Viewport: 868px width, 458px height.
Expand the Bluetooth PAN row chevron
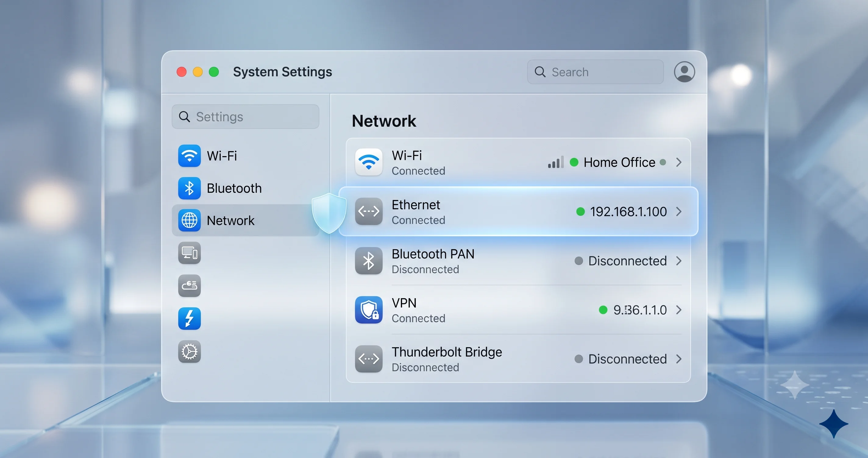click(679, 261)
